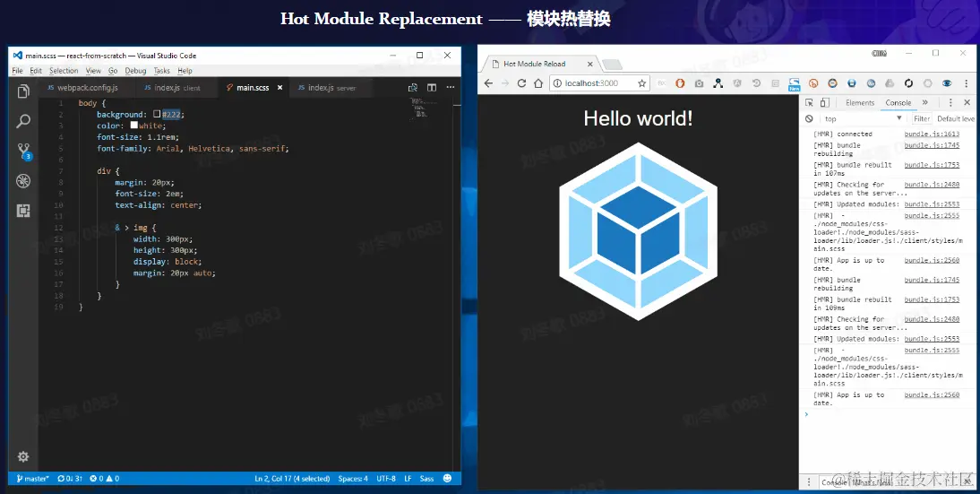Select the Console tab in DevTools

pos(898,102)
